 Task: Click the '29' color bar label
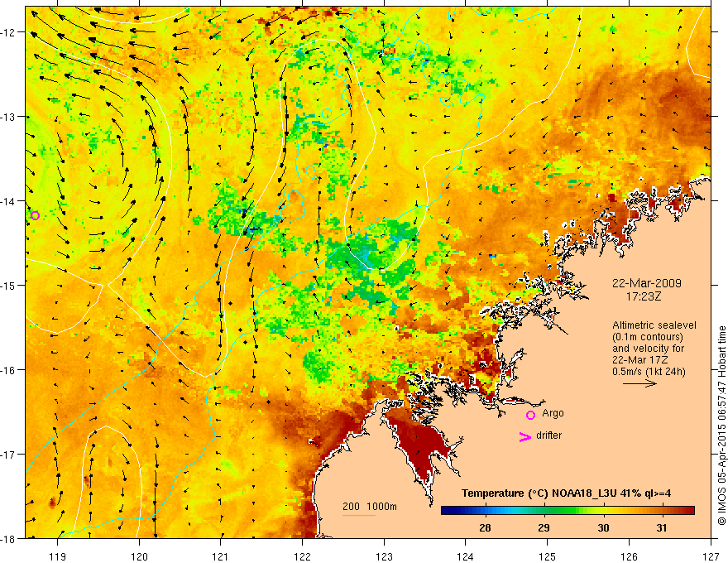tap(544, 527)
